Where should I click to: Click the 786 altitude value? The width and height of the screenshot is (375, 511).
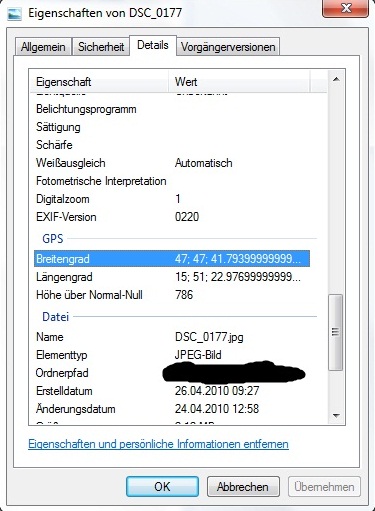(184, 295)
